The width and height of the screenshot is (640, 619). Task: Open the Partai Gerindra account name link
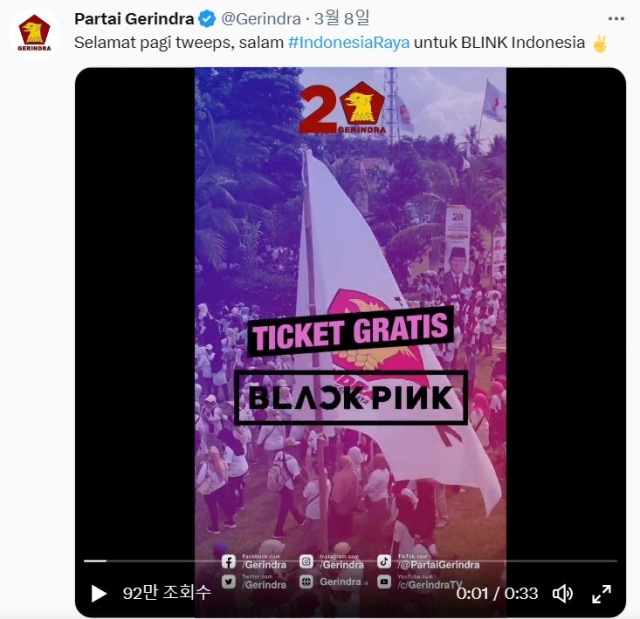[x=134, y=19]
